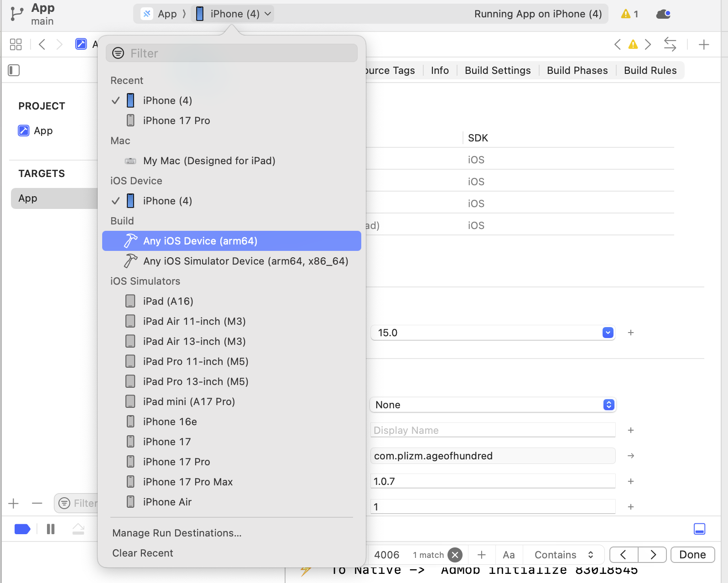Pick the iPad (A16) simulator

[232, 301]
